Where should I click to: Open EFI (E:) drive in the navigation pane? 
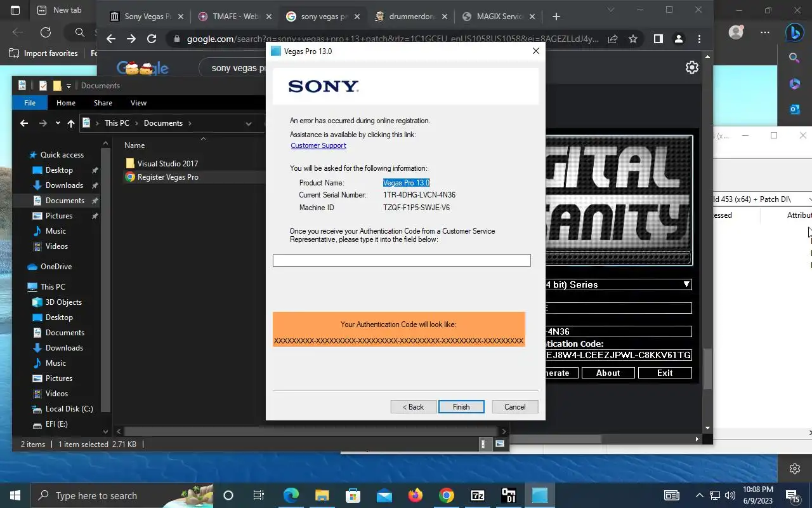coord(56,424)
